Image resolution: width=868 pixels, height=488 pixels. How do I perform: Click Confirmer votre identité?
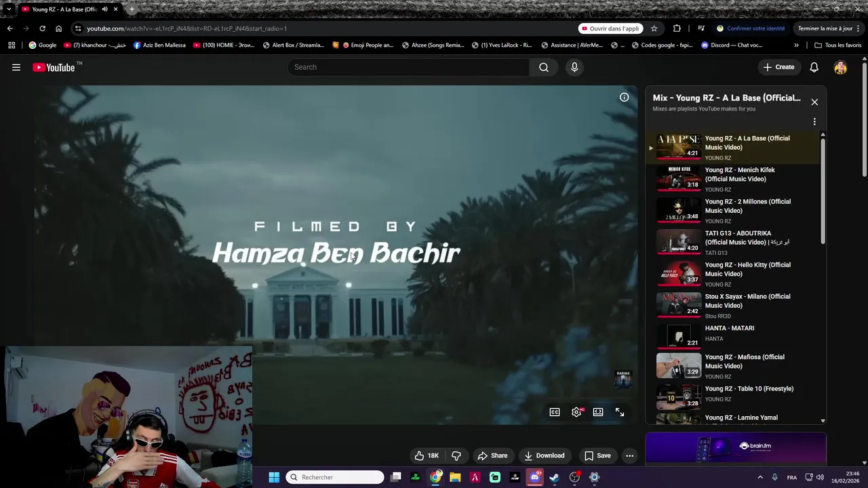point(751,28)
